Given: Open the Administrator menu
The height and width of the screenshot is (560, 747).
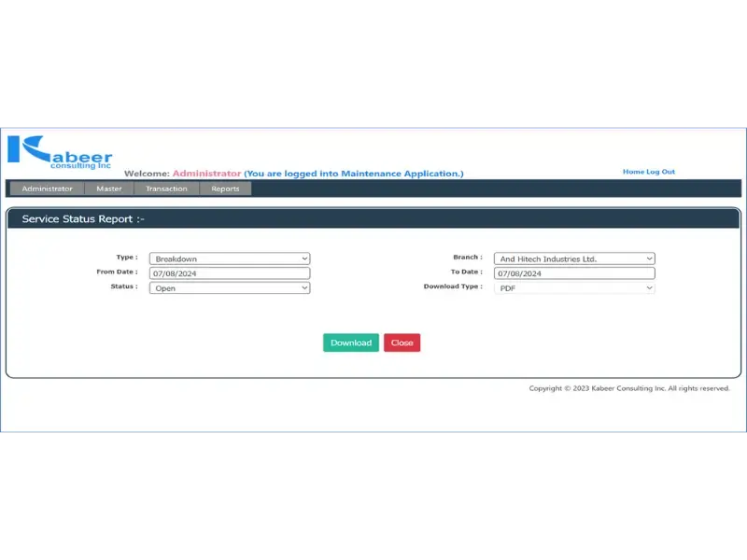Looking at the screenshot, I should (x=46, y=188).
